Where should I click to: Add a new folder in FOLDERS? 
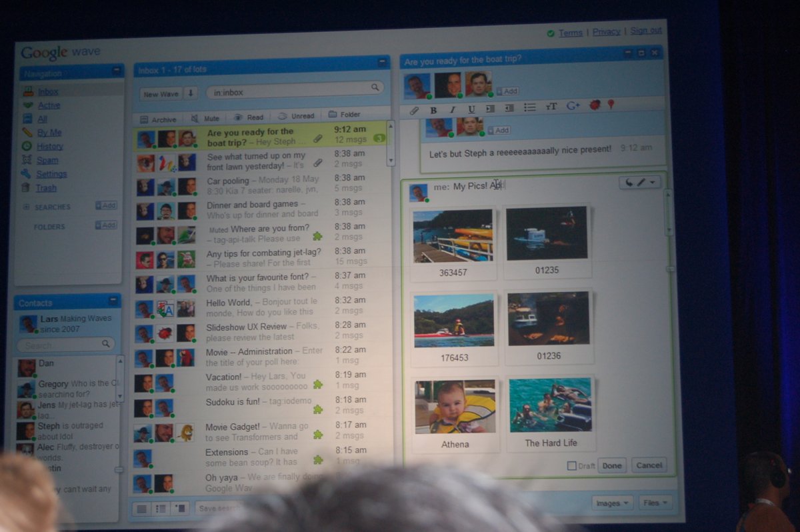105,225
